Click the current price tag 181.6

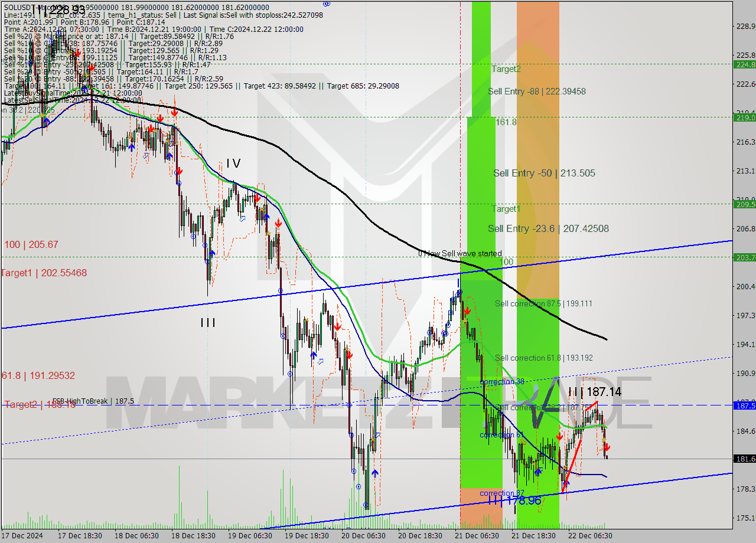click(x=744, y=459)
